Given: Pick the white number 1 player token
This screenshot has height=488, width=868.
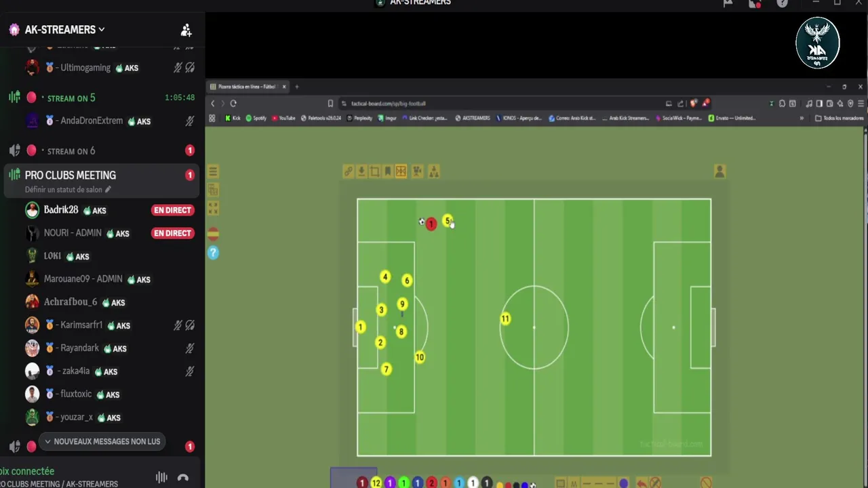Looking at the screenshot, I should pyautogui.click(x=473, y=483).
